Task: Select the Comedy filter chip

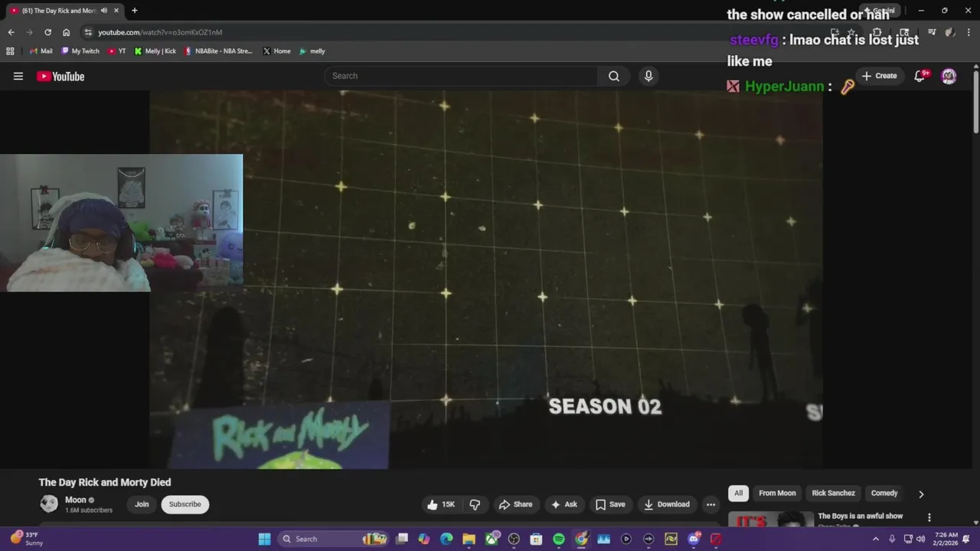Action: tap(884, 493)
